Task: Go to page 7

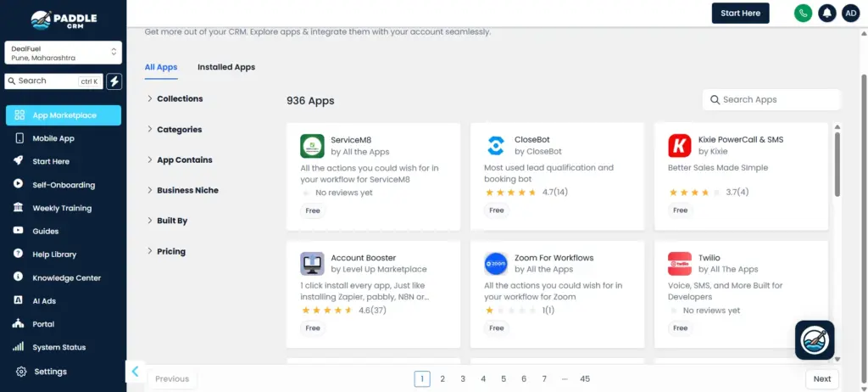Action: click(544, 378)
